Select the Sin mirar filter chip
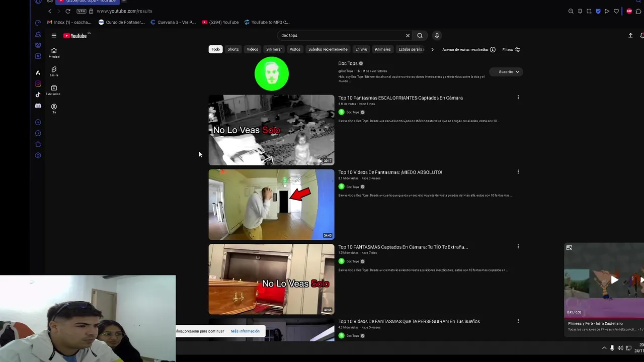 pyautogui.click(x=274, y=49)
